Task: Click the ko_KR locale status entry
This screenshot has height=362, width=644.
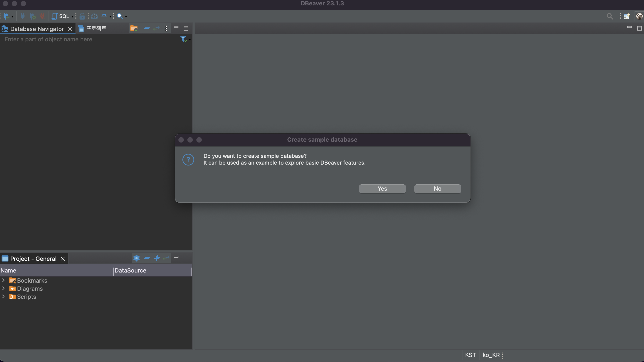Action: pyautogui.click(x=491, y=355)
